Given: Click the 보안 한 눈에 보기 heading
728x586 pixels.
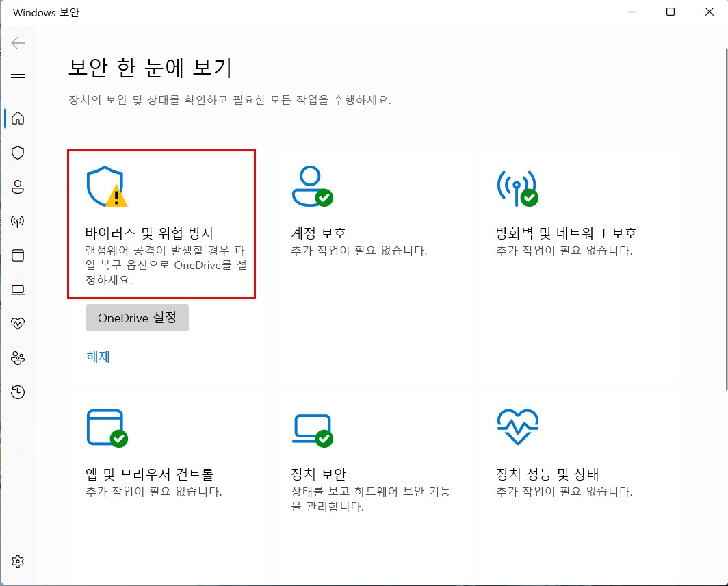Looking at the screenshot, I should [x=150, y=67].
